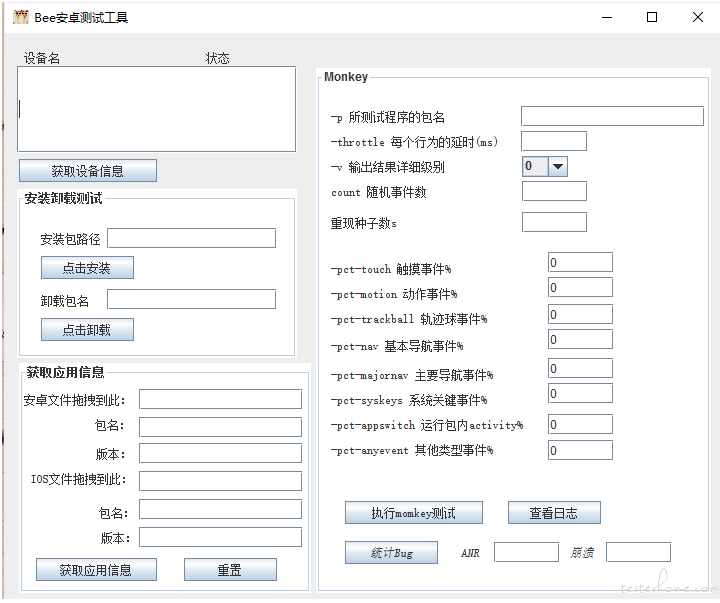The height and width of the screenshot is (603, 720).
Task: Click the Bee app icon in title bar
Action: pos(20,17)
